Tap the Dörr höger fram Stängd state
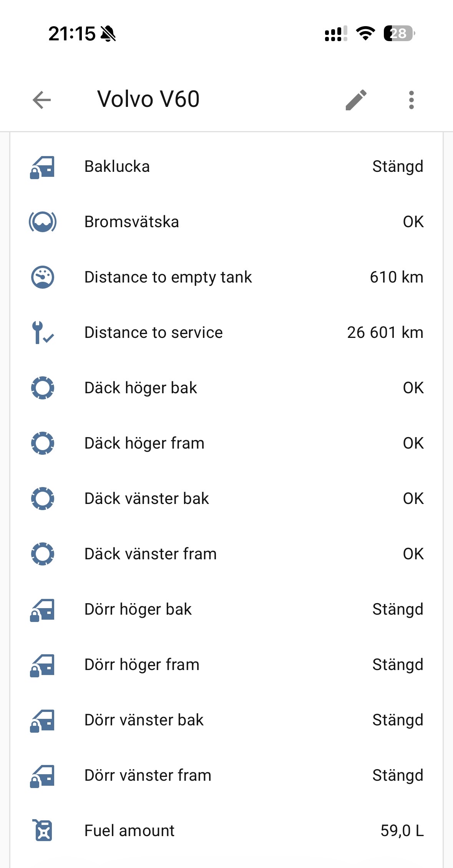The height and width of the screenshot is (868, 453). (x=398, y=665)
